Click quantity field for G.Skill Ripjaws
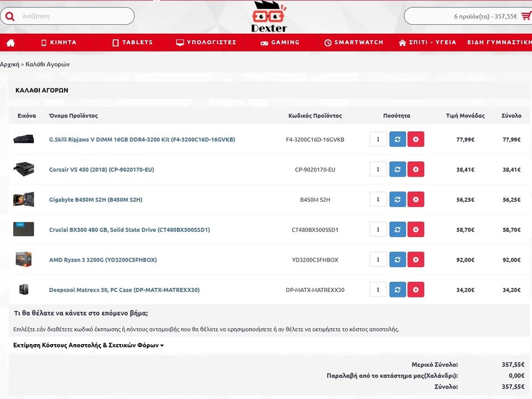 tap(378, 139)
